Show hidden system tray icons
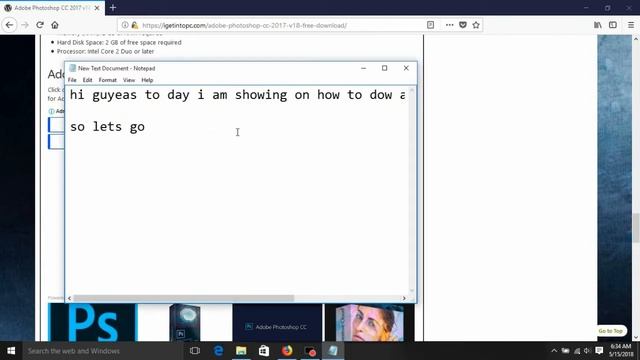This screenshot has height=360, width=640. 554,351
